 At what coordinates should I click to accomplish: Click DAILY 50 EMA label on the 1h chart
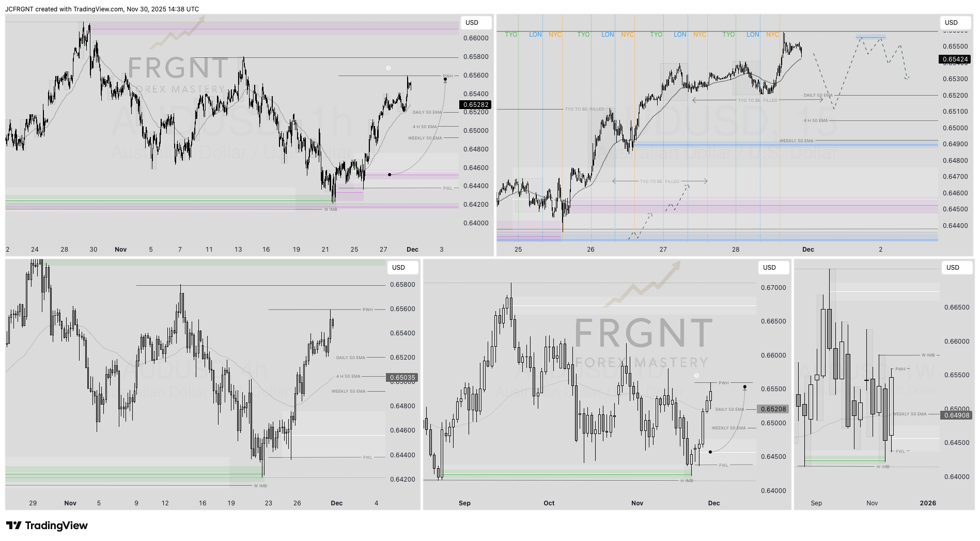(427, 113)
